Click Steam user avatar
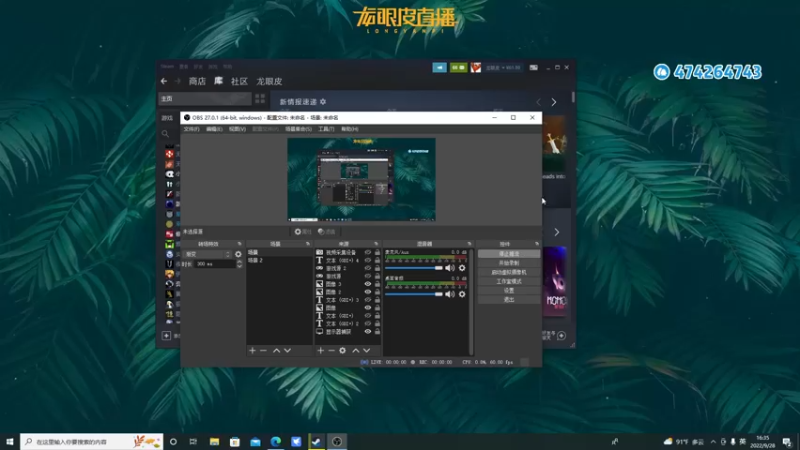This screenshot has height=450, width=800. 476,67
